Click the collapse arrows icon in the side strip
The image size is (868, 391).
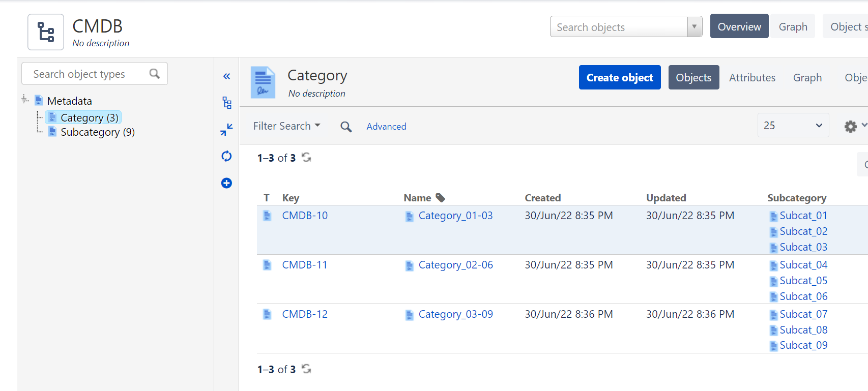coord(227,130)
